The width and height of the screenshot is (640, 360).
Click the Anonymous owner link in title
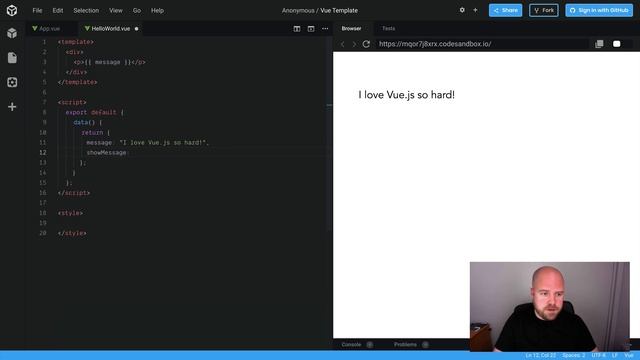[298, 11]
